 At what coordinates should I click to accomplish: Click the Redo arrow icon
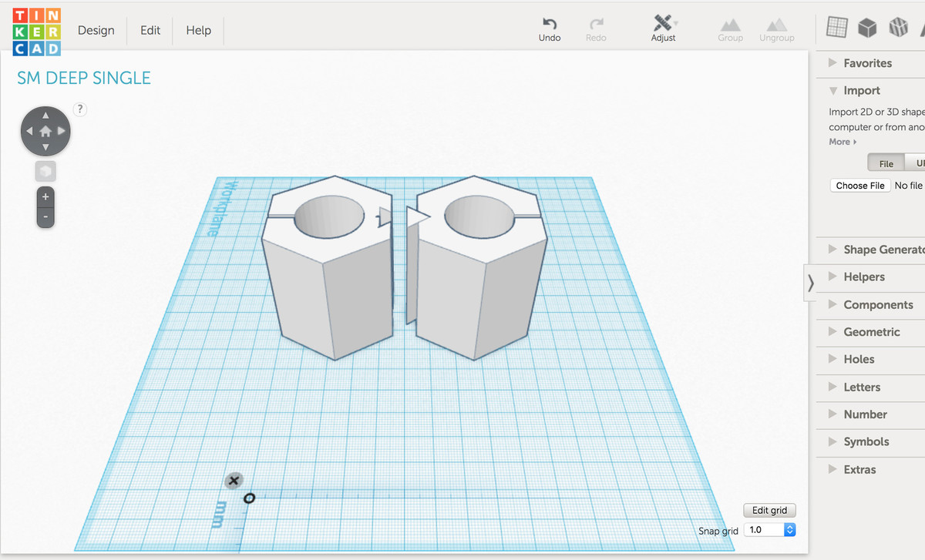(596, 24)
